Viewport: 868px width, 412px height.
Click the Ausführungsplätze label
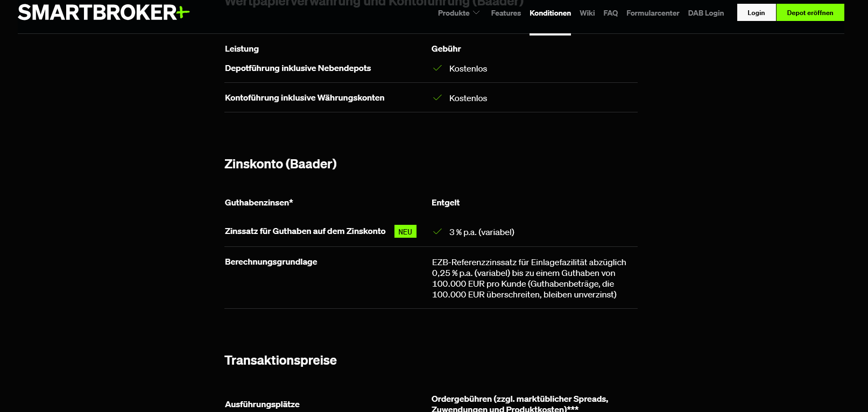tap(262, 404)
